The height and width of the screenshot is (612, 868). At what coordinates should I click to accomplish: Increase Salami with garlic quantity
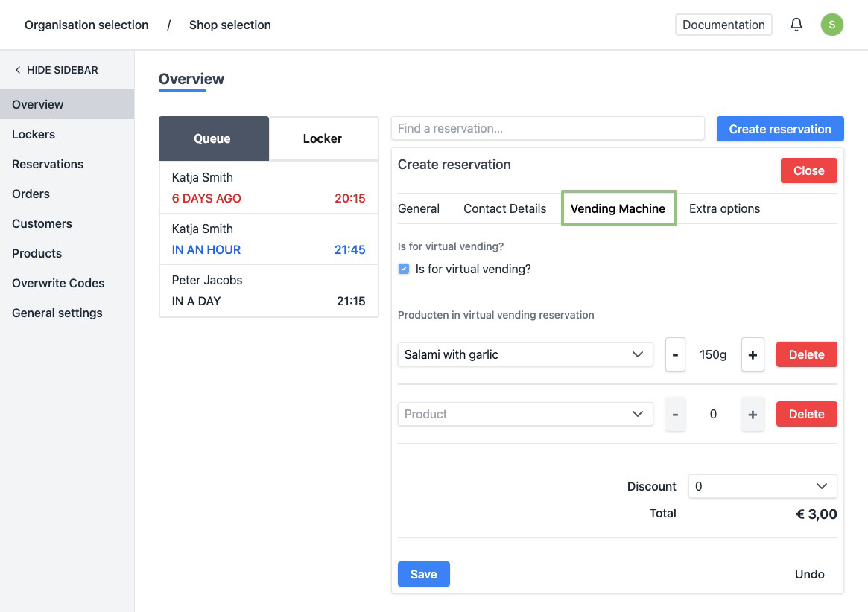point(752,355)
